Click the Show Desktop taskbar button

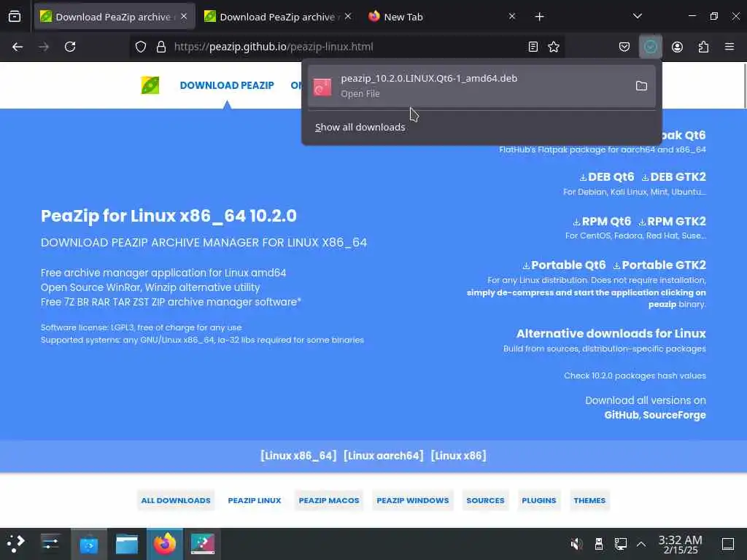coord(727,544)
